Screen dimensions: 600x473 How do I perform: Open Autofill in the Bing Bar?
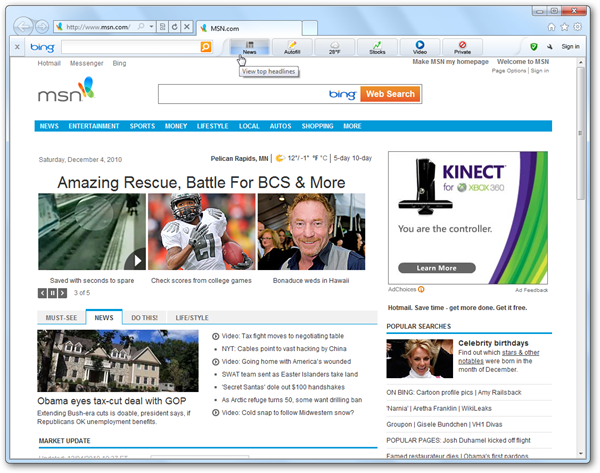292,47
